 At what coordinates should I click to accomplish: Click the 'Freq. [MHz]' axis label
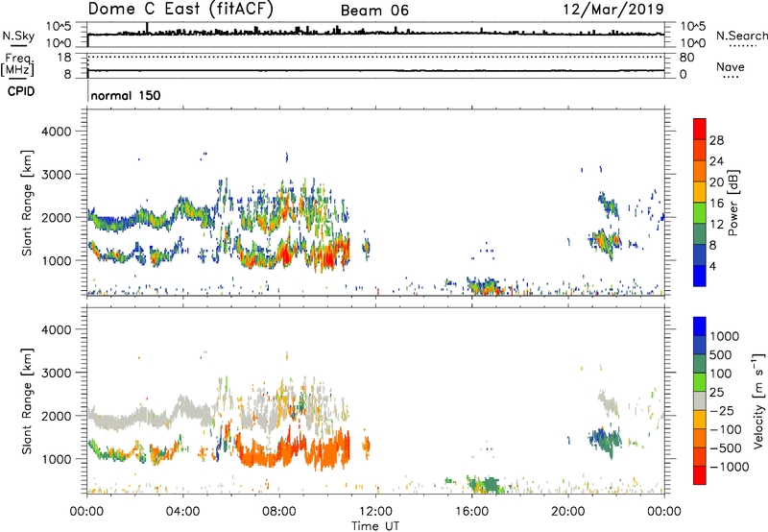(18, 64)
